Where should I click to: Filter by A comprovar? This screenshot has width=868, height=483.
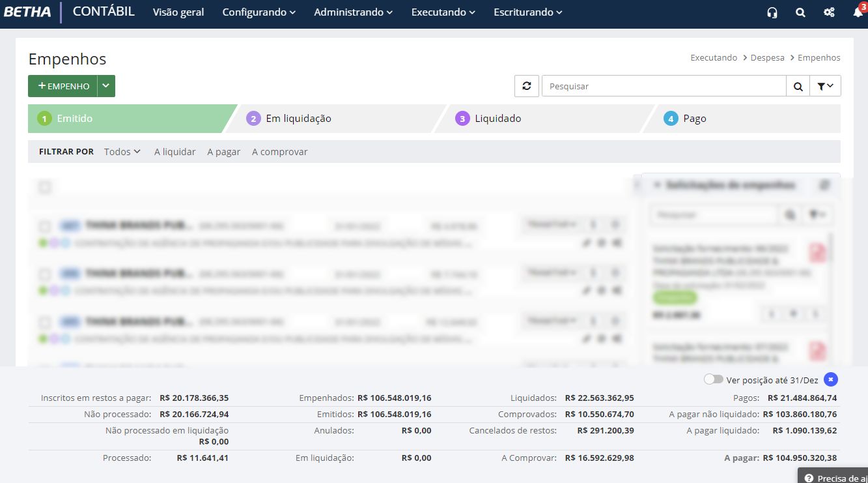(x=279, y=152)
